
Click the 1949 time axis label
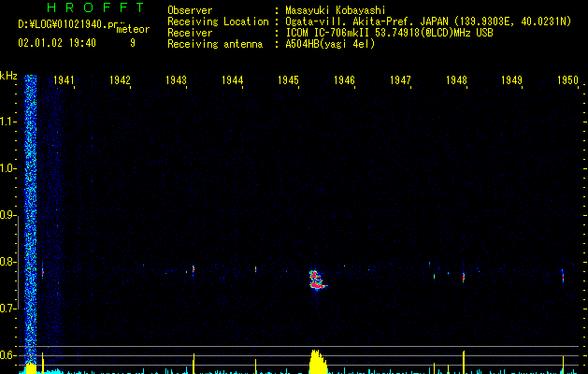(x=511, y=80)
